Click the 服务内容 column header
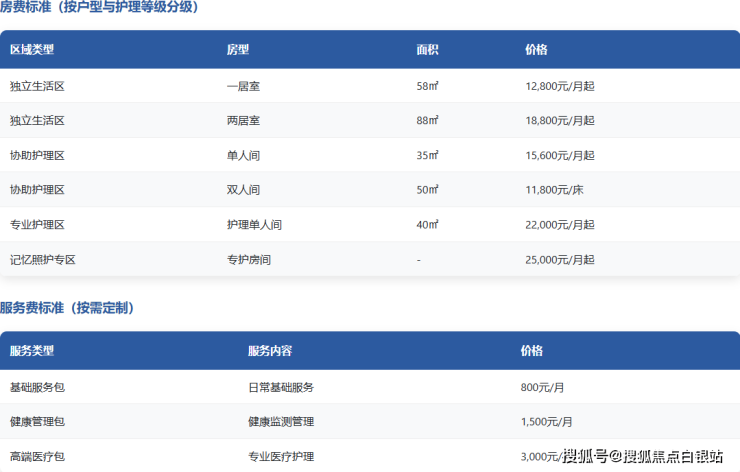This screenshot has width=740, height=472. 270,352
